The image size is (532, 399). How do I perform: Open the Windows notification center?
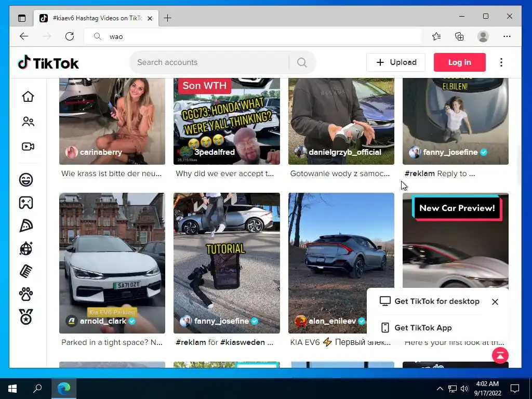coord(515,389)
